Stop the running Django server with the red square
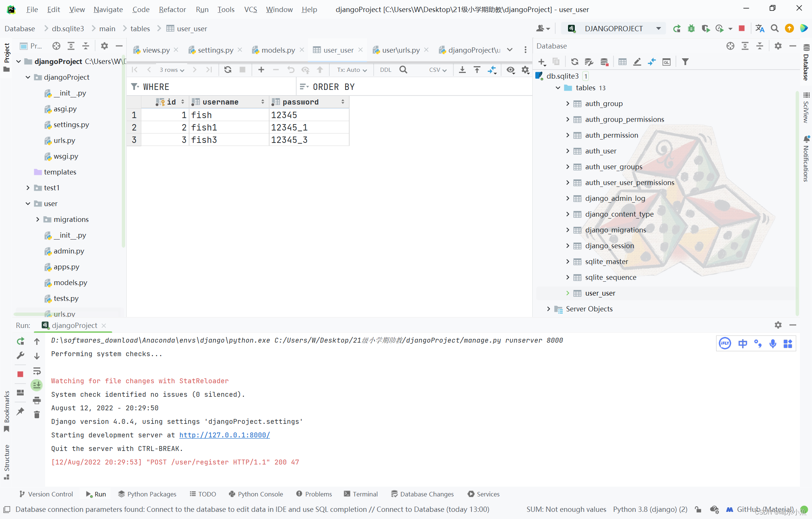Image resolution: width=812 pixels, height=519 pixels. (x=20, y=374)
